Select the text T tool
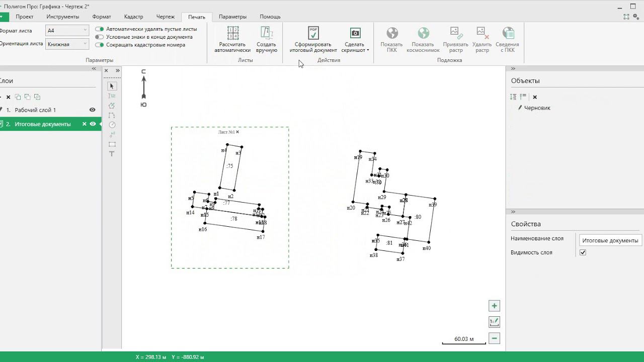The width and height of the screenshot is (644, 362). pyautogui.click(x=112, y=154)
